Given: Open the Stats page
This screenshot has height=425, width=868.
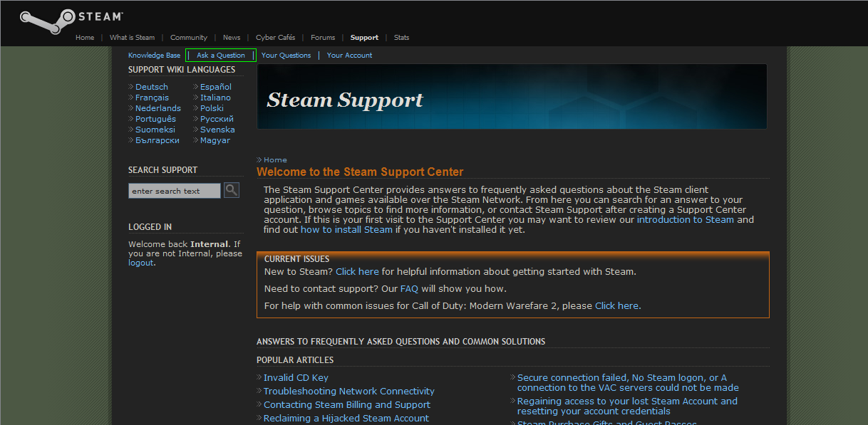Looking at the screenshot, I should coord(402,38).
